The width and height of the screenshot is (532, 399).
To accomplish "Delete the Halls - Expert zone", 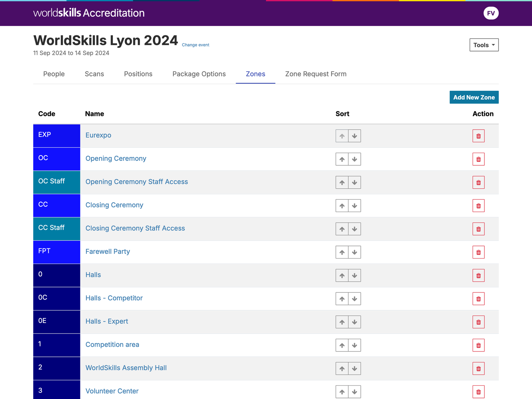I will (x=479, y=322).
